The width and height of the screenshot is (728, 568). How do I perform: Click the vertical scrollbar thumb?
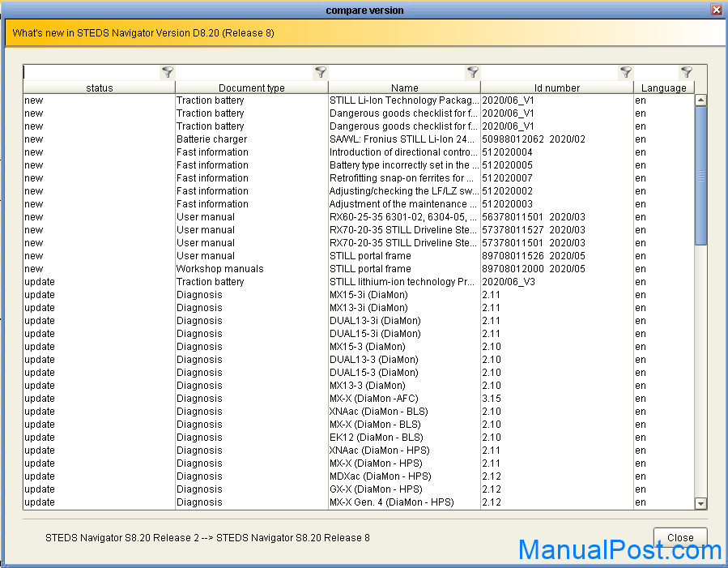(700, 176)
